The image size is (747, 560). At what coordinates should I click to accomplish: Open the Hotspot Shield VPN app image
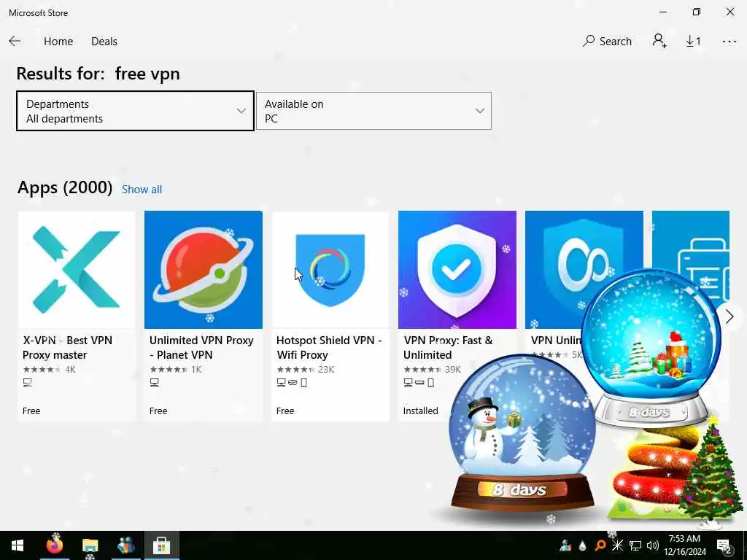330,270
